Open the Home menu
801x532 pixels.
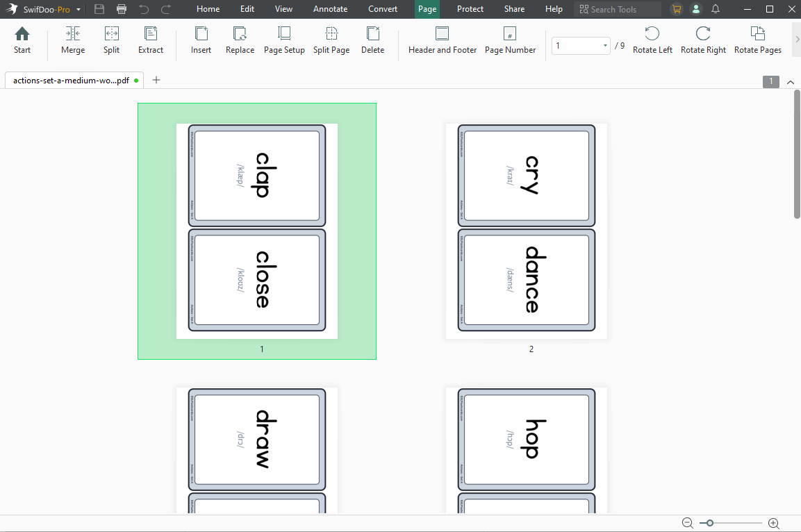208,9
